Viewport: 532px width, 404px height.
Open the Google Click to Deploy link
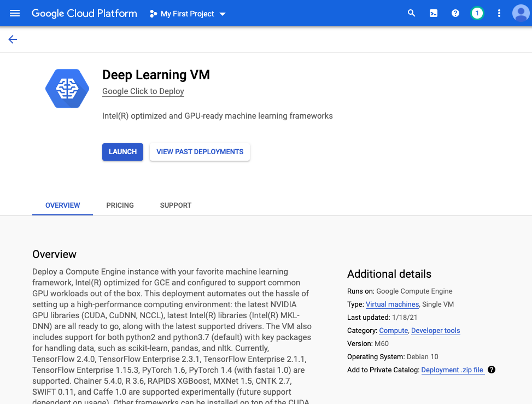pos(143,91)
